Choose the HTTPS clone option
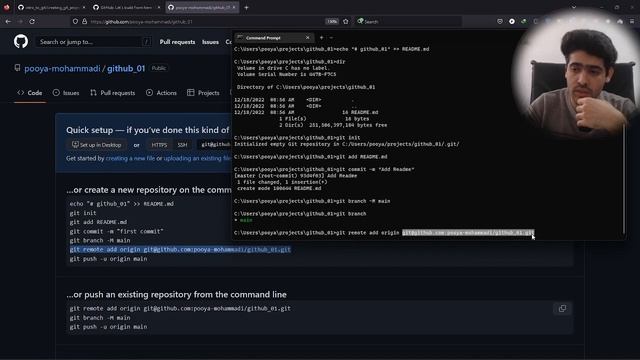The image size is (640, 360). (x=159, y=145)
